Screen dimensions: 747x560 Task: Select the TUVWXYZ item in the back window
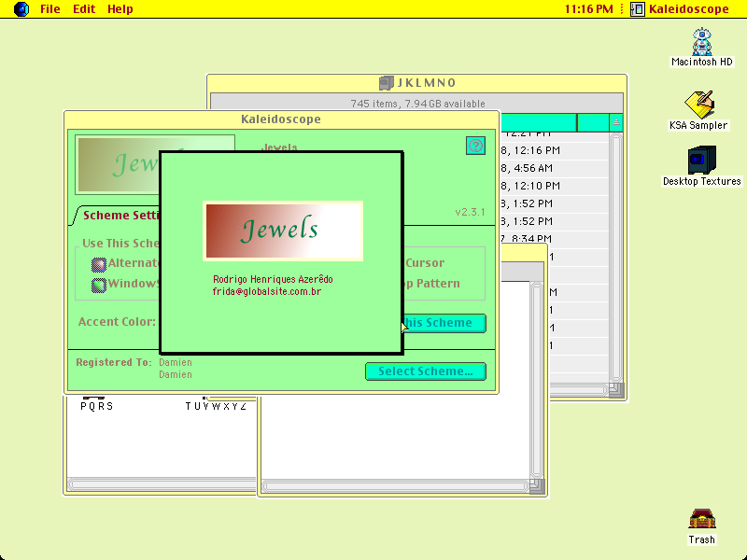(216, 406)
